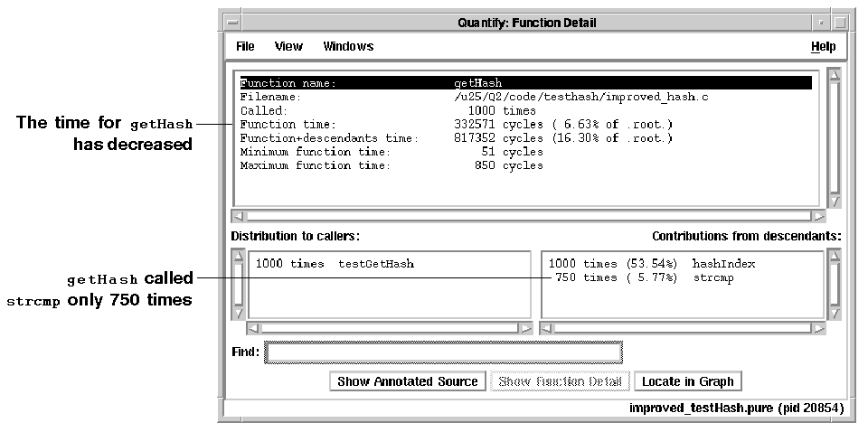This screenshot has height=432, width=868.
Task: Select hashIndex descendant entry
Action: tap(652, 264)
